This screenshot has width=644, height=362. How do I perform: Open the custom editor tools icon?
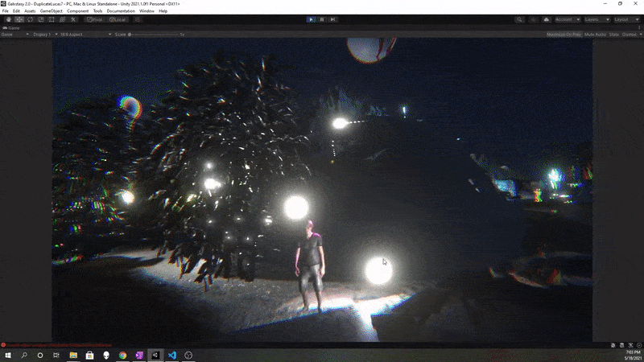point(73,19)
